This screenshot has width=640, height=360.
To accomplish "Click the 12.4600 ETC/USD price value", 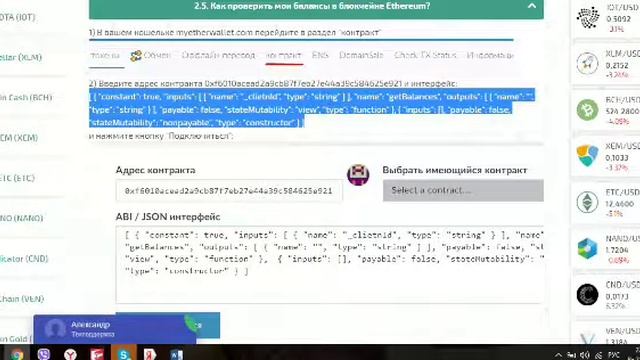I will click(620, 204).
